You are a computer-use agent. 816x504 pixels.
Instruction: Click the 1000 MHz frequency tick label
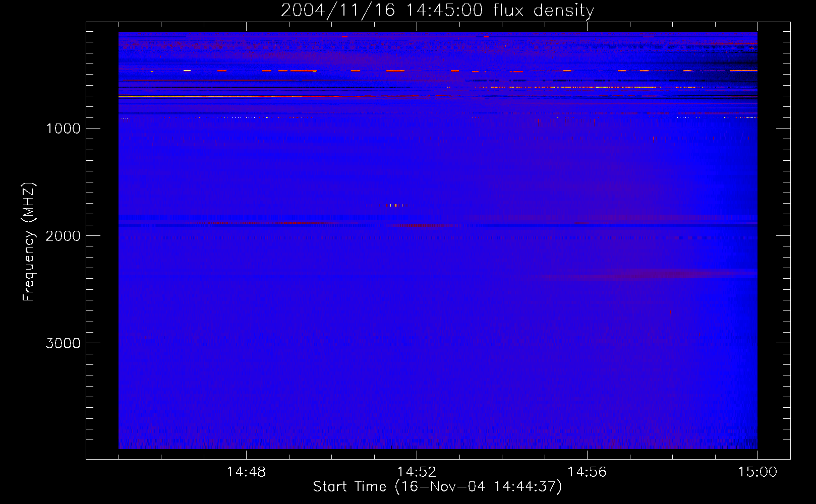point(64,129)
